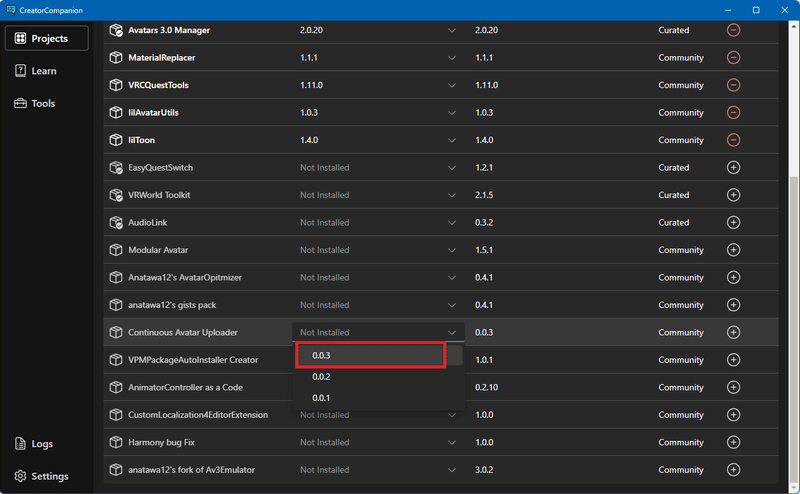This screenshot has width=800, height=494.
Task: Add AnimatorController as a Code package
Action: coord(733,387)
